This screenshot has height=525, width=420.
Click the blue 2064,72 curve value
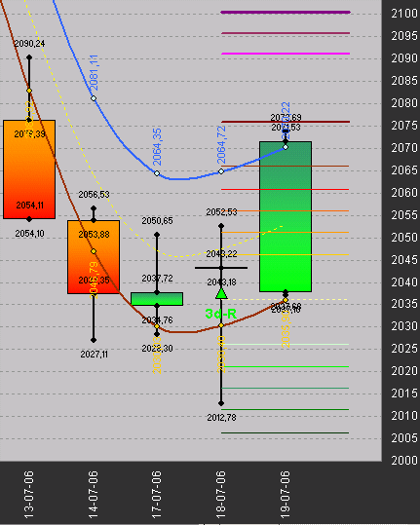point(221,144)
